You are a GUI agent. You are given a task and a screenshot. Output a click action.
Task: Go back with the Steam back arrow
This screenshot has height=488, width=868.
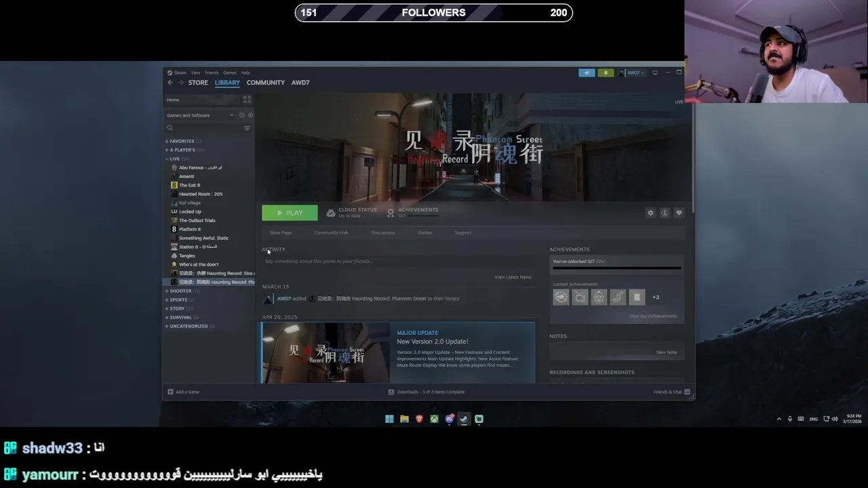click(170, 83)
